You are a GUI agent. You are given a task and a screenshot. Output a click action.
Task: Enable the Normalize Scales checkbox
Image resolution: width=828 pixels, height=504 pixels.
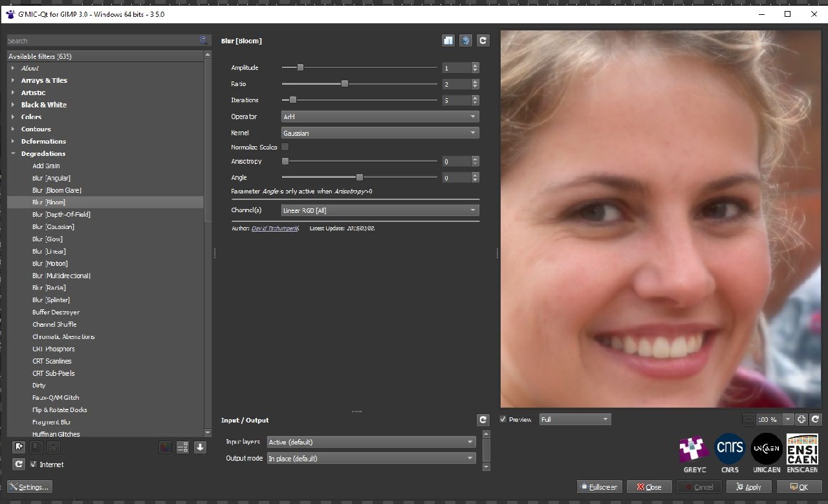[x=284, y=147]
